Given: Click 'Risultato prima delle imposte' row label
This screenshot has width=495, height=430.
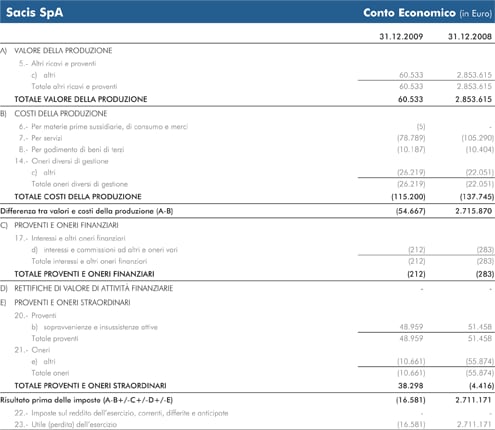Looking at the screenshot, I should click(x=86, y=400).
